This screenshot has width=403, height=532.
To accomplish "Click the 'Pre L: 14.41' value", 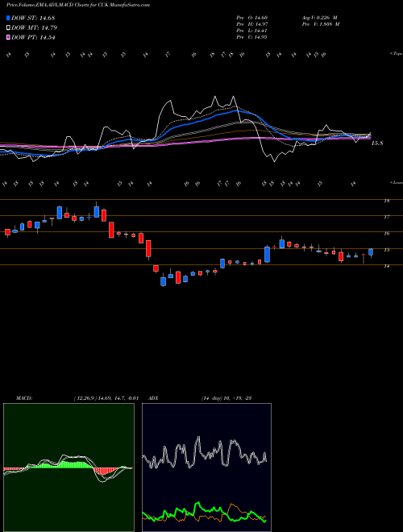I will click(x=251, y=31).
